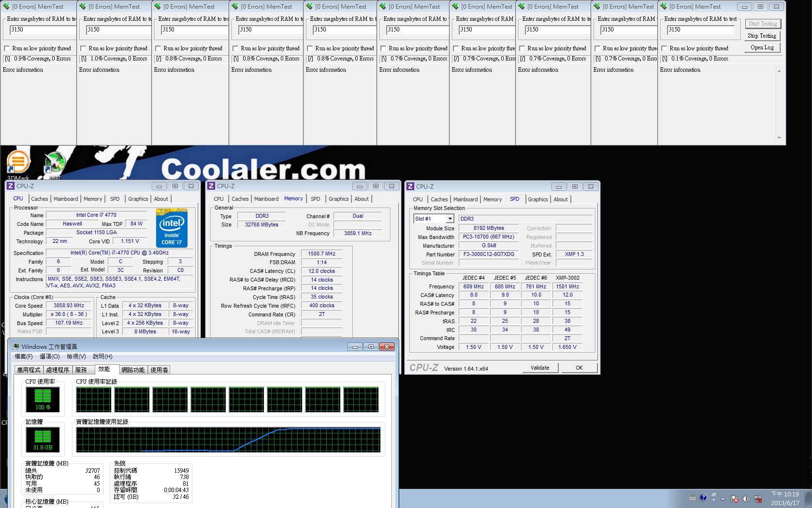Click title icon of MemTest window with 1.0% coverage
The image size is (812, 508).
point(83,6)
